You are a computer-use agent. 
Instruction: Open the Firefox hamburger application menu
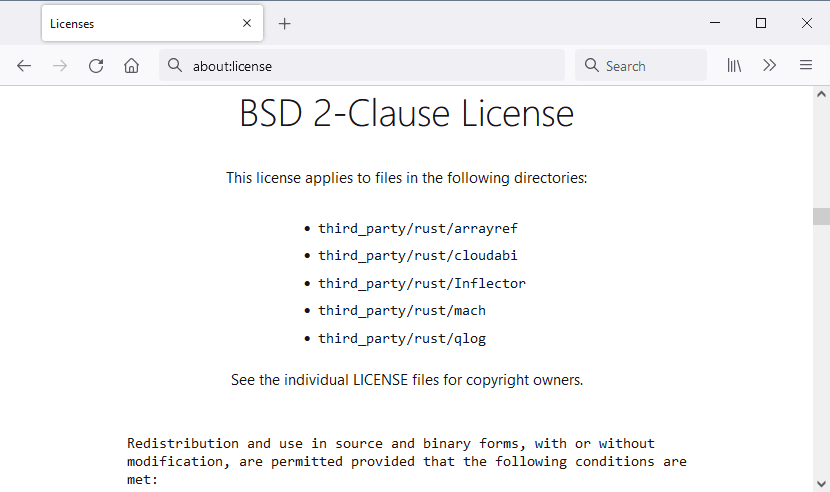coord(805,66)
